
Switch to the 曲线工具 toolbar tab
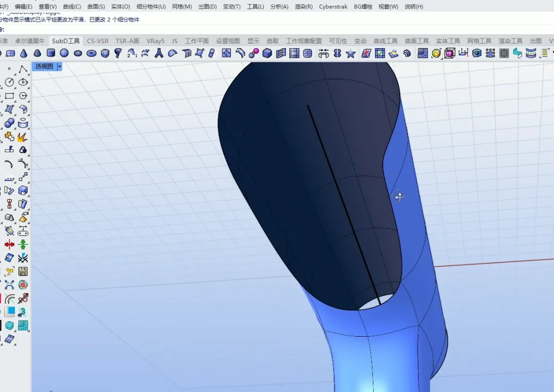coord(385,41)
